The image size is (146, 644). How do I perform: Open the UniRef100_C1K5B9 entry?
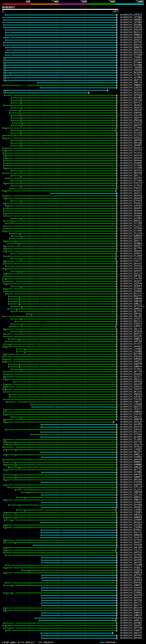131,349
